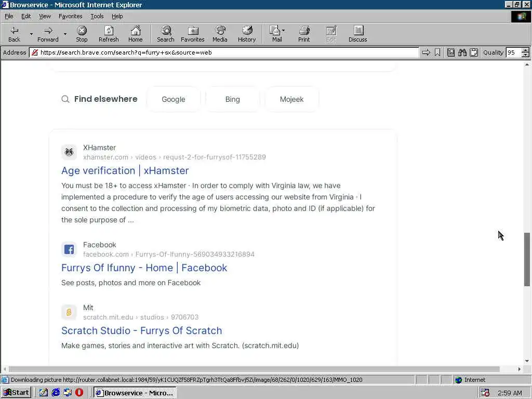532x399 pixels.
Task: Click the vertical scrollbar down arrow
Action: tap(527, 361)
